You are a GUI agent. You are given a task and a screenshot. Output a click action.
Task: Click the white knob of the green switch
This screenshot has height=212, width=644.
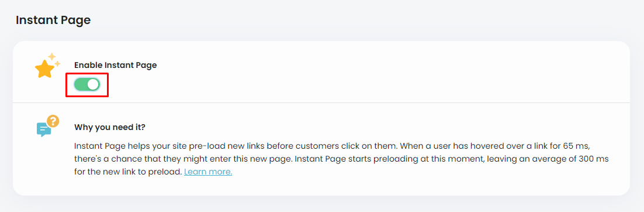click(94, 84)
